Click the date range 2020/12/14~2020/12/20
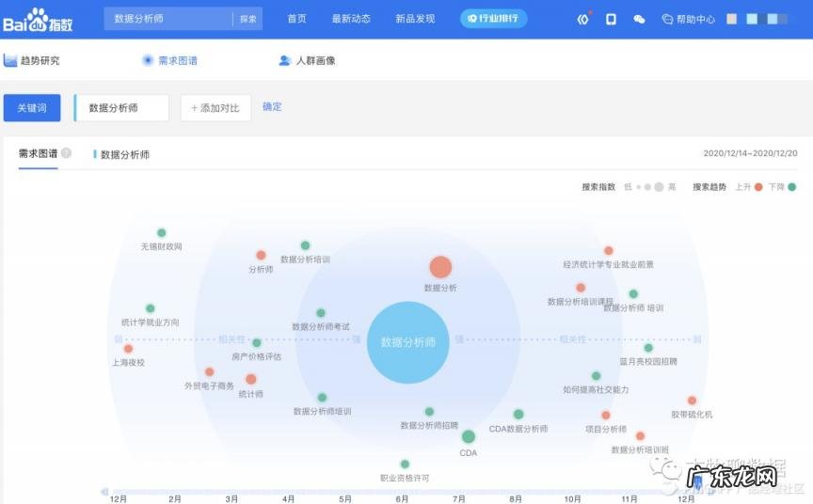 pos(750,153)
